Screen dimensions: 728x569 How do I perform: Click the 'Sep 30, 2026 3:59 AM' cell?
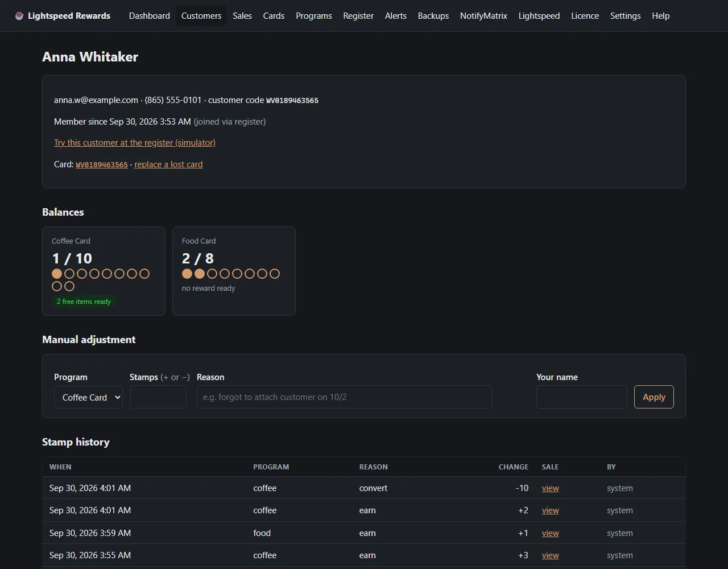[x=90, y=533]
